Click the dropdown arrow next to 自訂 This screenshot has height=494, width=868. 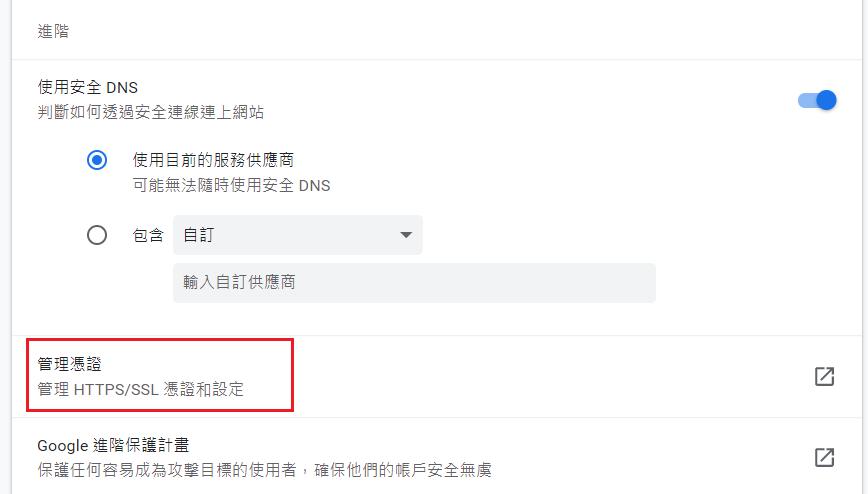(406, 235)
